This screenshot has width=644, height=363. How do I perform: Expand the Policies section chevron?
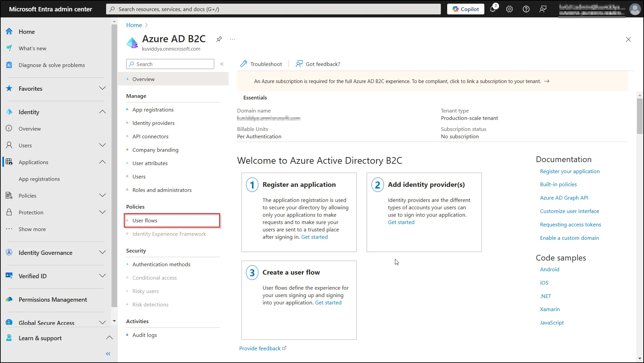pyautogui.click(x=102, y=195)
